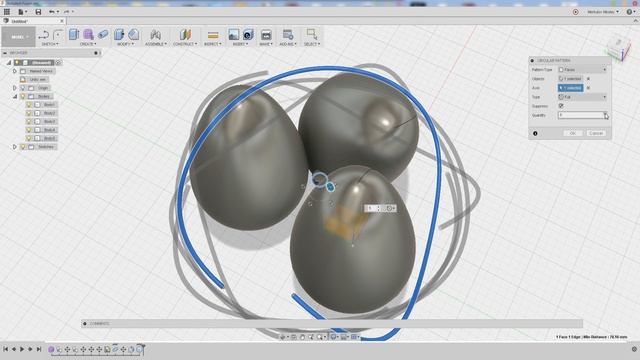Expand the Named Views folder
640x360 pixels.
(x=15, y=71)
